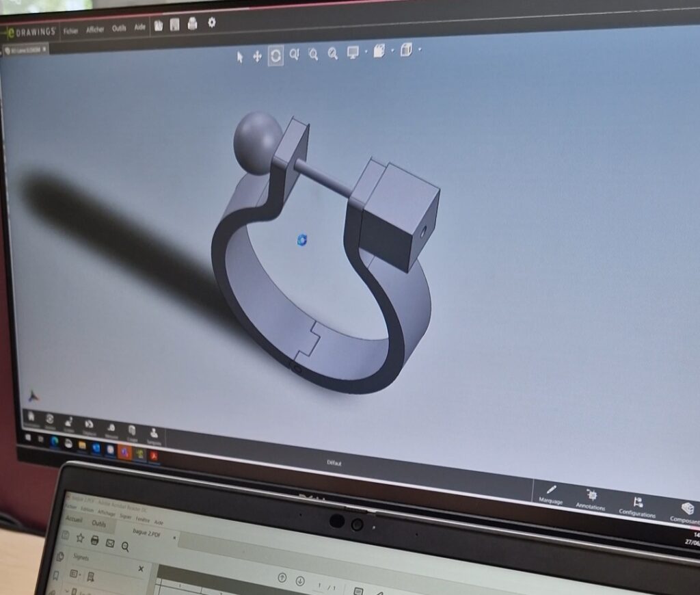
Task: Choose the pan move tool
Action: (x=257, y=56)
